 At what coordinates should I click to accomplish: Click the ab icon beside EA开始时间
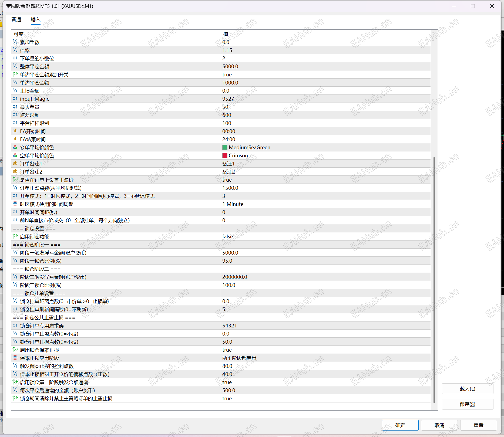[15, 131]
